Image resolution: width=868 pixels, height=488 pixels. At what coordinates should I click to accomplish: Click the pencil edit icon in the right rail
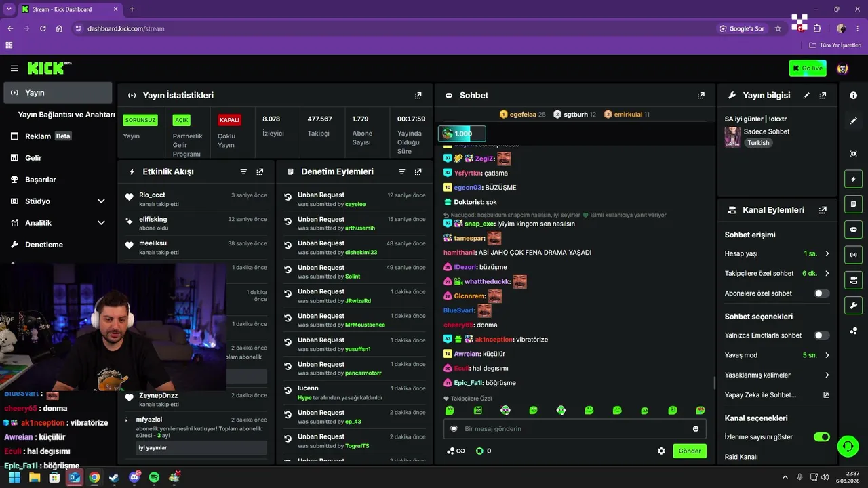(x=853, y=121)
